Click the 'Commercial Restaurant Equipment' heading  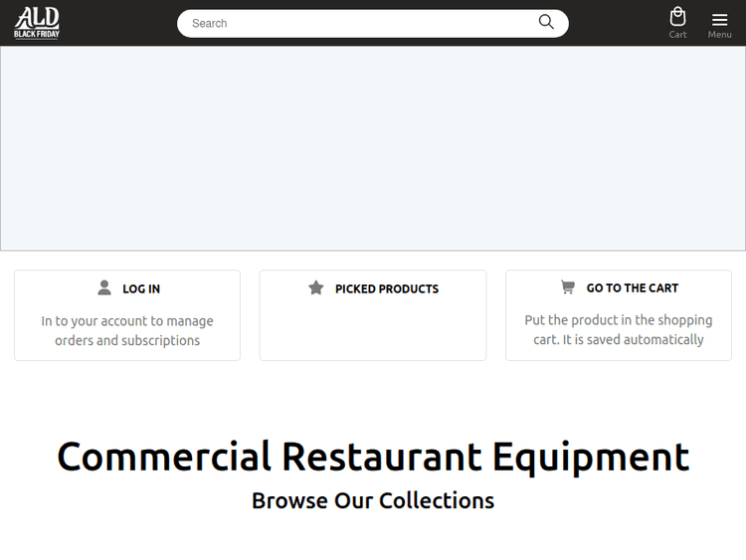click(x=373, y=457)
